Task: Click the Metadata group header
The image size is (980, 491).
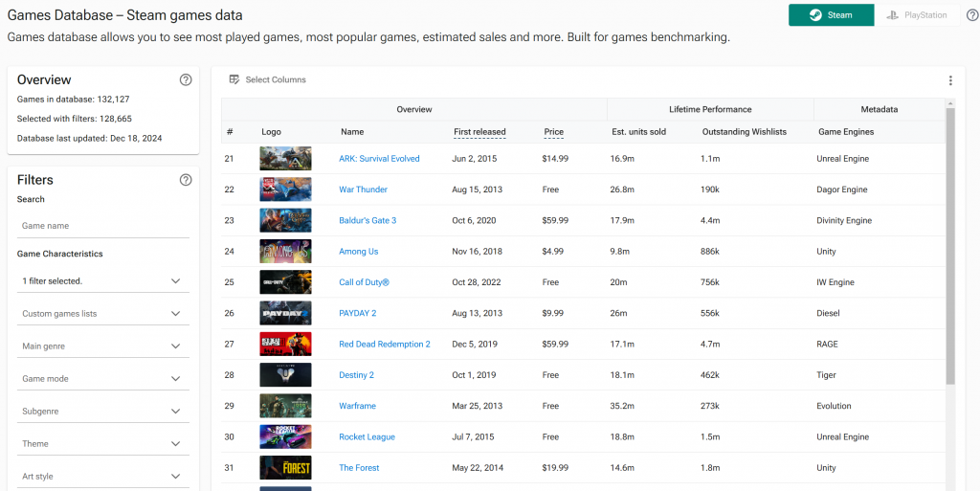Action: 880,109
